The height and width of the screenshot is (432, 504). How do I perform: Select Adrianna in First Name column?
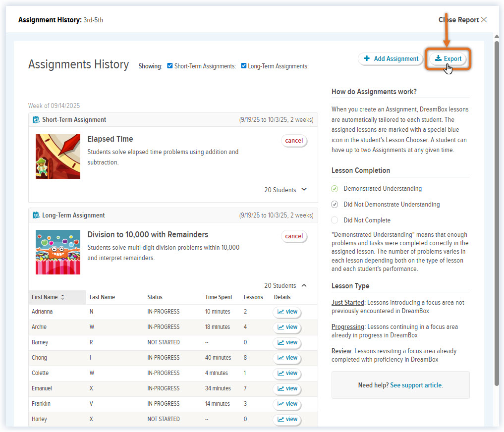point(42,312)
